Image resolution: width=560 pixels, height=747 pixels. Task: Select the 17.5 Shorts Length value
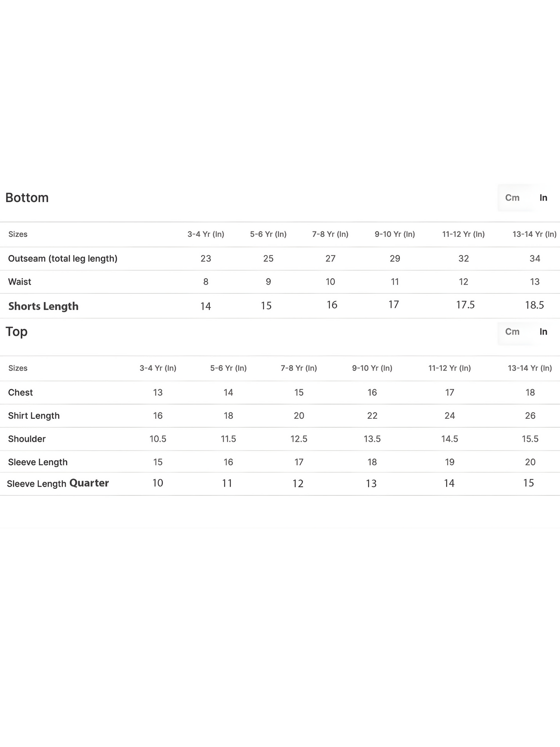pos(465,305)
